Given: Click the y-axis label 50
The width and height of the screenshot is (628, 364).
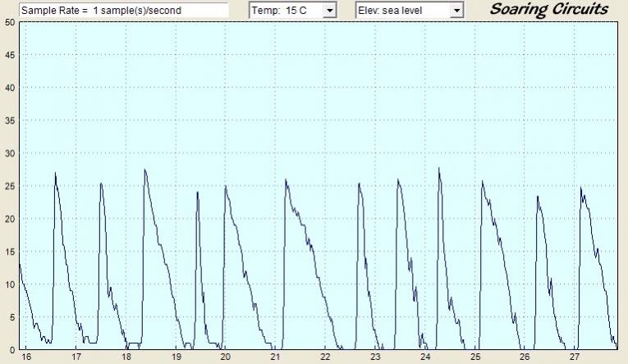Looking at the screenshot, I should pos(10,22).
